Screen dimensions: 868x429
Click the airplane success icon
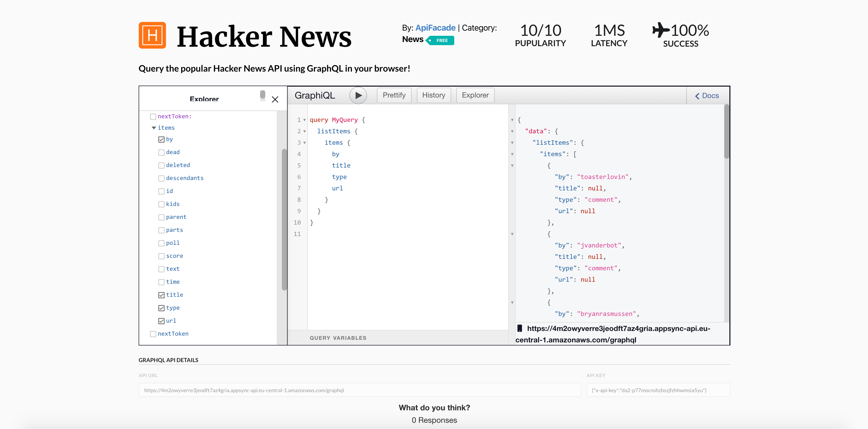[661, 30]
